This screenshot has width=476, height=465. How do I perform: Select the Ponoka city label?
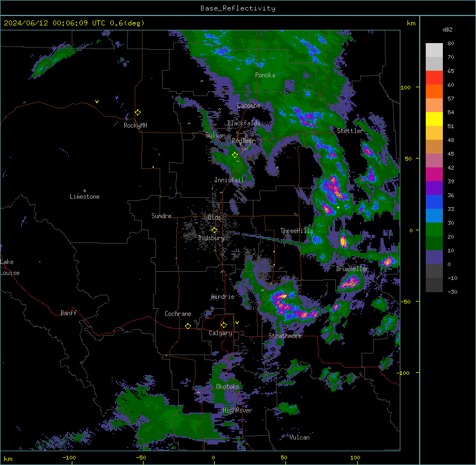(265, 75)
